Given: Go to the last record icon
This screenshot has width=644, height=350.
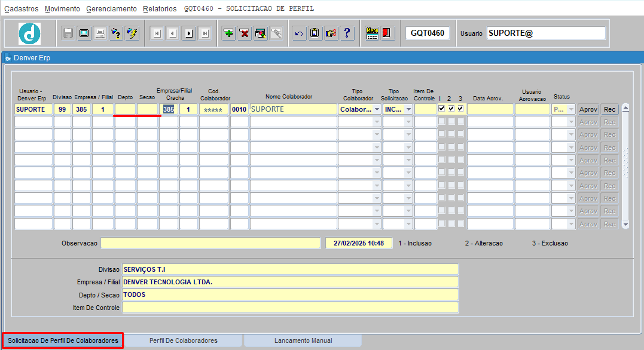Looking at the screenshot, I should [205, 33].
